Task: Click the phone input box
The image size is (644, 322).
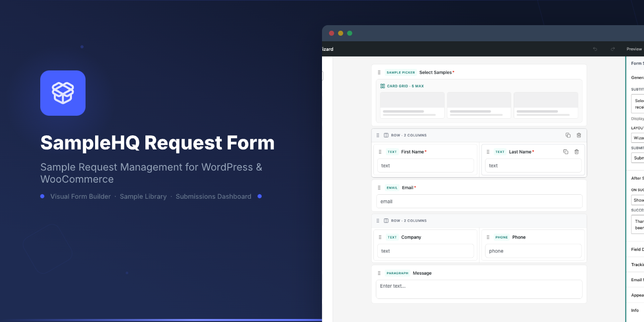Action: tap(533, 251)
